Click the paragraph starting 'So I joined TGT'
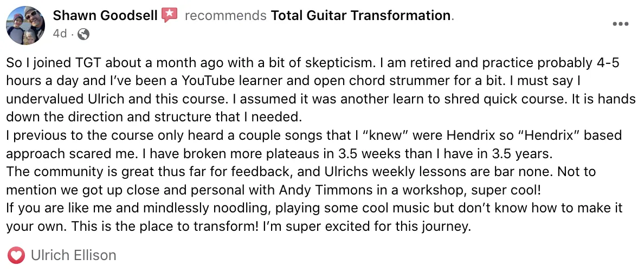The image size is (644, 272). [321, 90]
